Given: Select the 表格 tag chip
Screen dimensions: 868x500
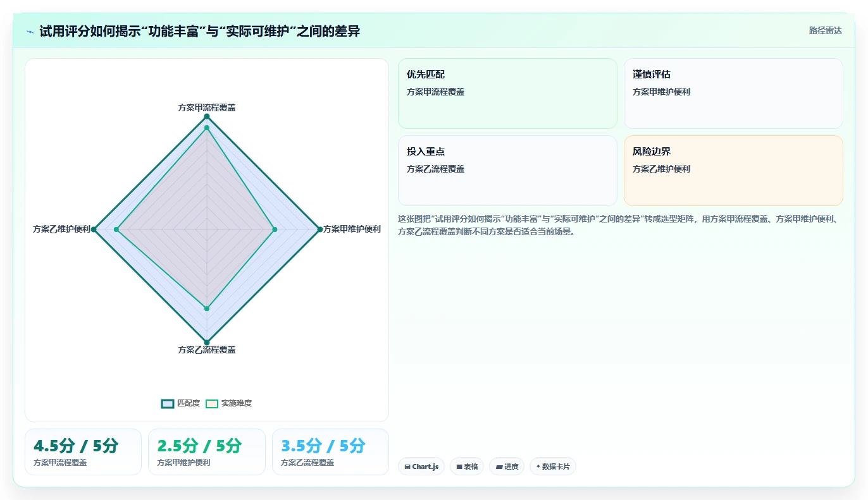Looking at the screenshot, I should coord(467,466).
